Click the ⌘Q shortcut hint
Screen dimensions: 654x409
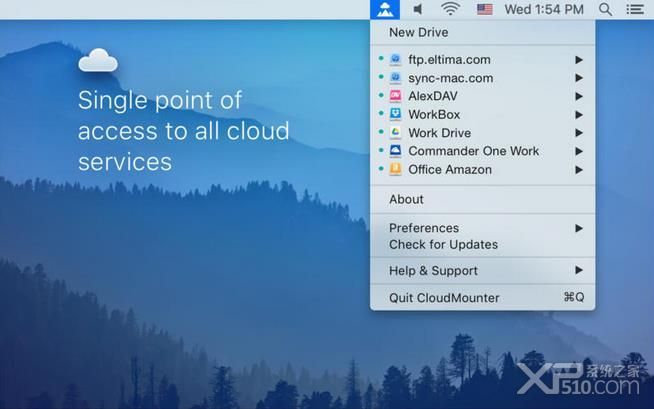(574, 297)
